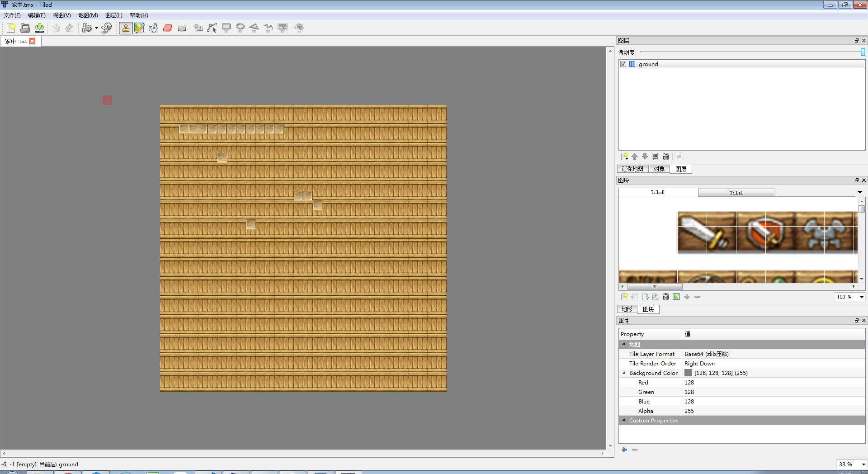Open the command dropdown arrow beside gears icon
The height and width of the screenshot is (474, 868).
click(96, 28)
